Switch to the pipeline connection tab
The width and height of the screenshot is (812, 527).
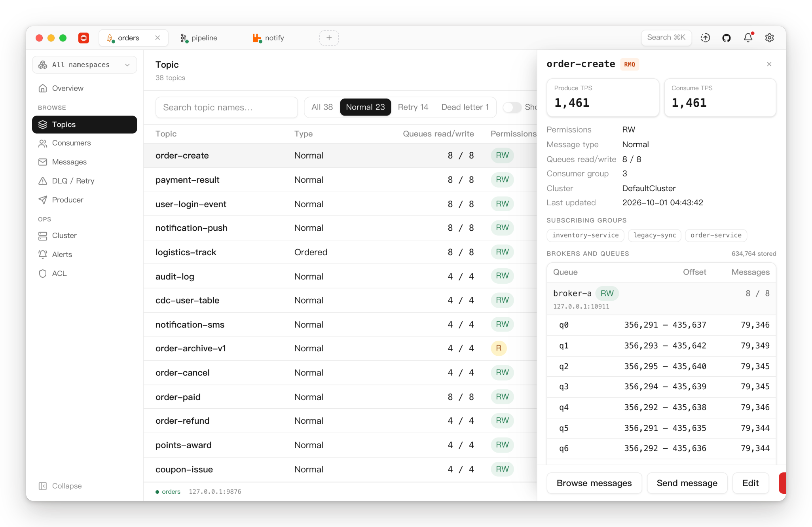click(x=205, y=38)
